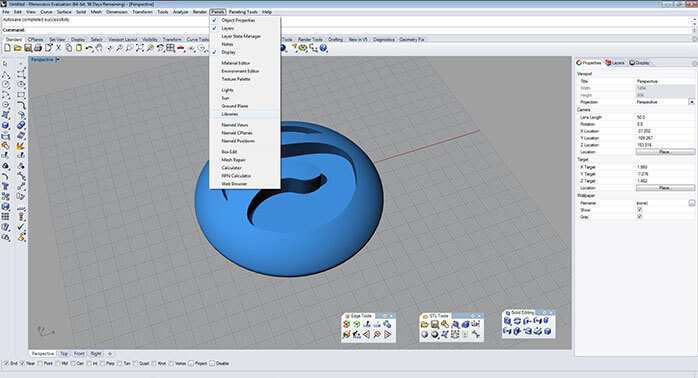The height and width of the screenshot is (378, 698).
Task: Select the Pan hand tool icon
Action: pyautogui.click(x=99, y=48)
